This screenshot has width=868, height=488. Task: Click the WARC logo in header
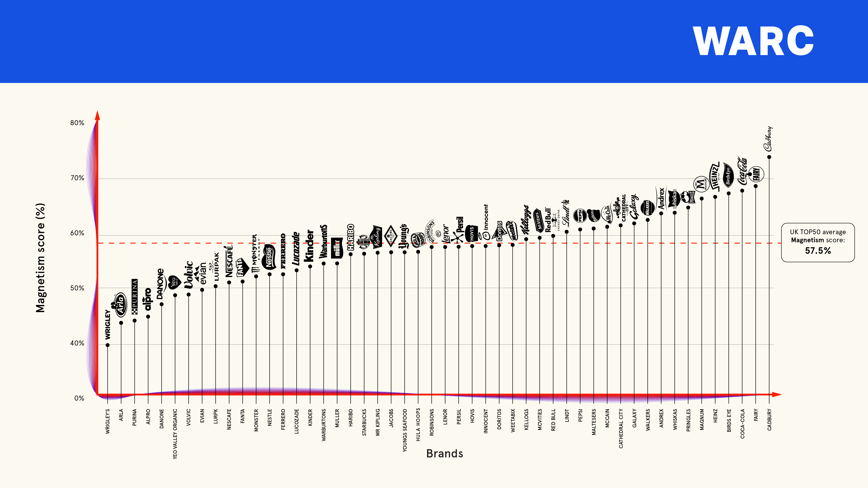pyautogui.click(x=753, y=41)
